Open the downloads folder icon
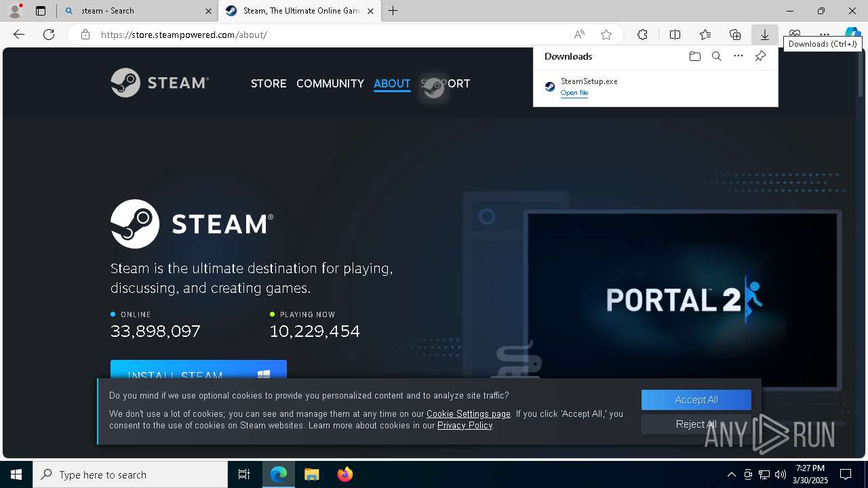Image resolution: width=868 pixels, height=488 pixels. (694, 56)
